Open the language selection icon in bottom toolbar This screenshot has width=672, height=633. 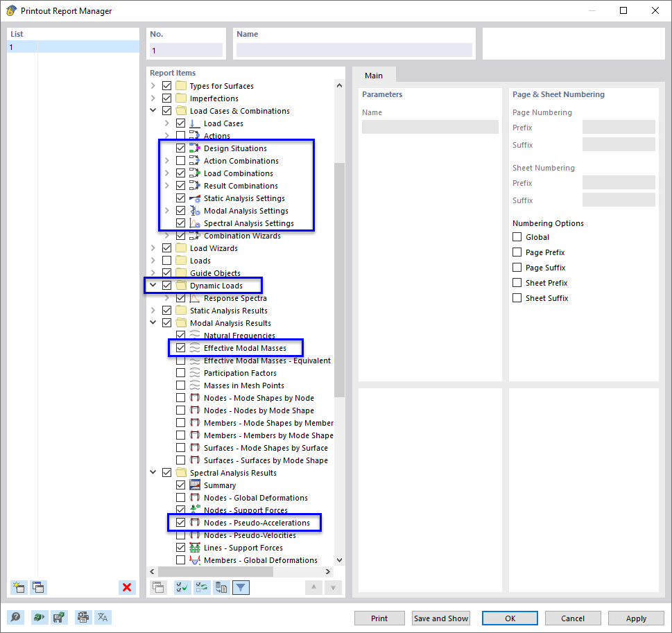[103, 617]
